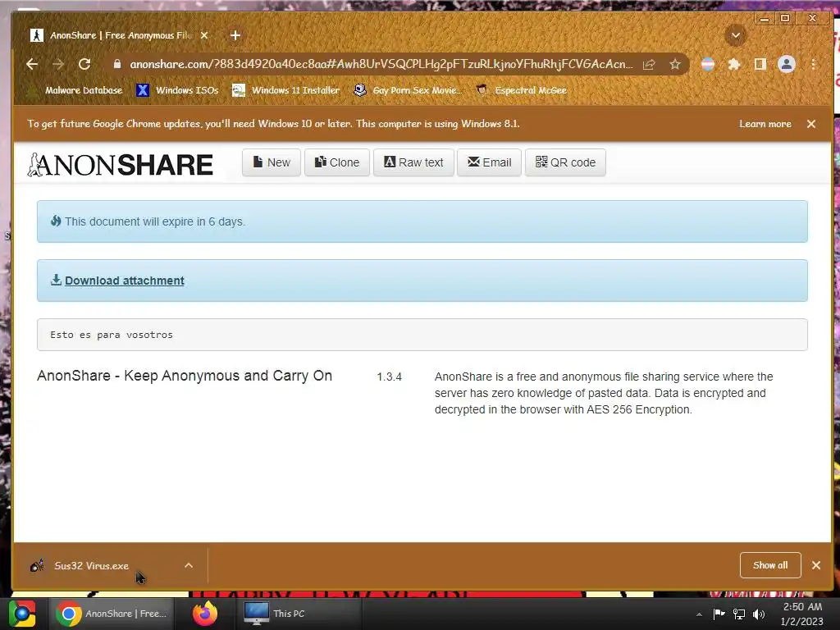840x630 pixels.
Task: Click the AnonShare logo
Action: pos(120,164)
